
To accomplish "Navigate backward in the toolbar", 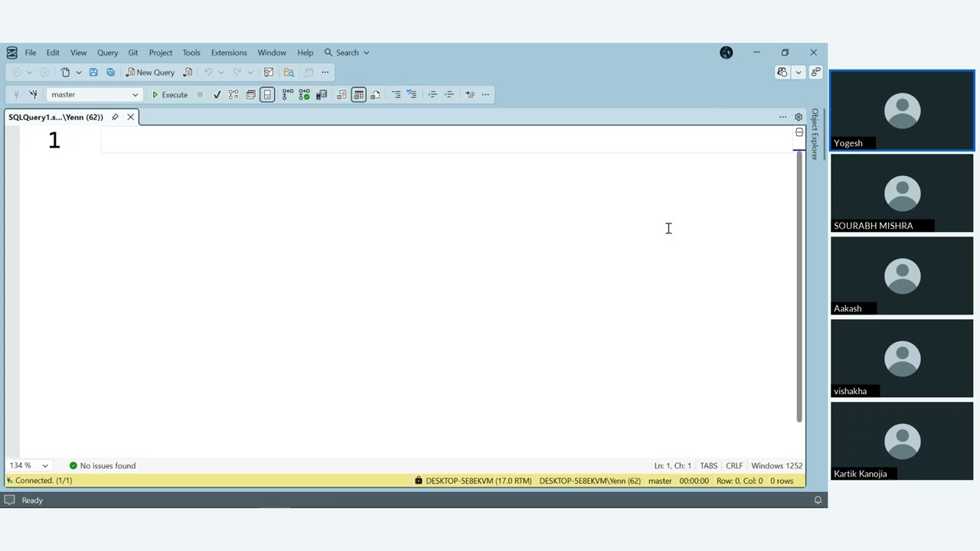I will click(16, 72).
